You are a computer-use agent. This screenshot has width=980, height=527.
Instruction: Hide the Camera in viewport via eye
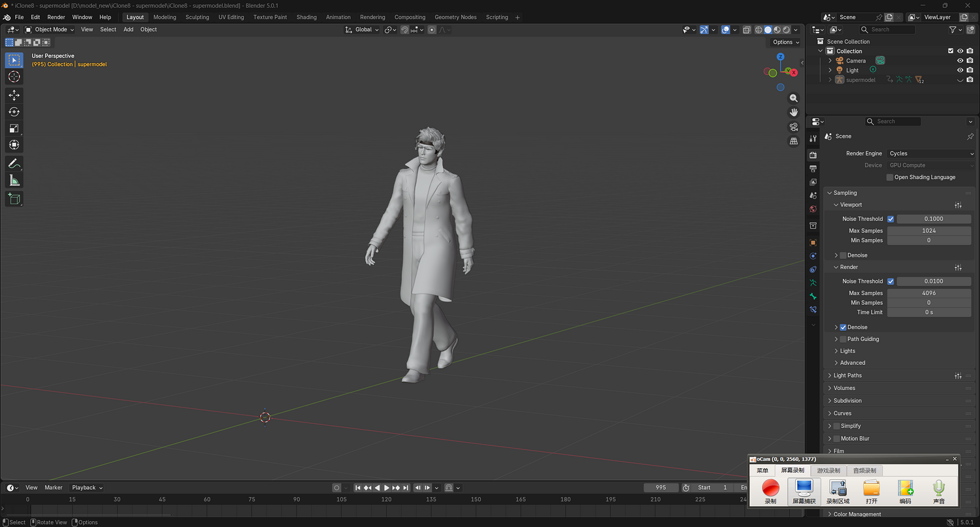tap(960, 61)
